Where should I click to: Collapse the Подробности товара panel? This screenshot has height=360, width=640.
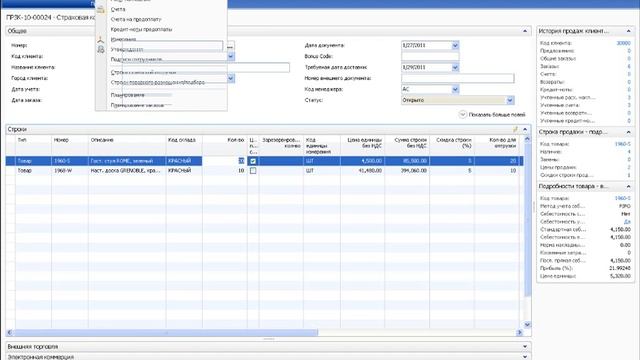(629, 186)
